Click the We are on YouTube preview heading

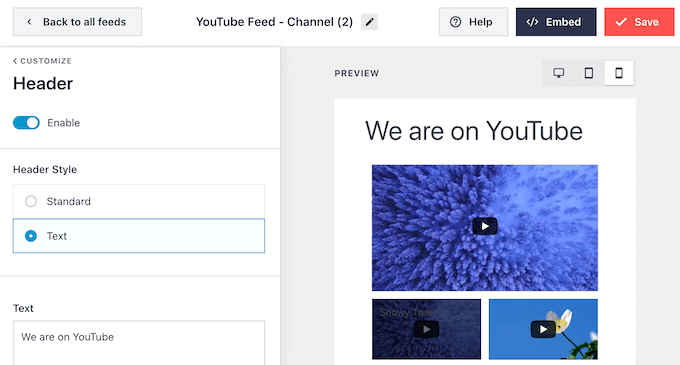point(474,131)
